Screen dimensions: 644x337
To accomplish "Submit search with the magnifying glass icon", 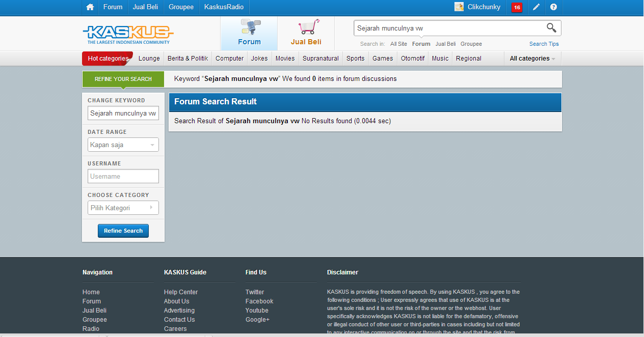I will (x=551, y=28).
